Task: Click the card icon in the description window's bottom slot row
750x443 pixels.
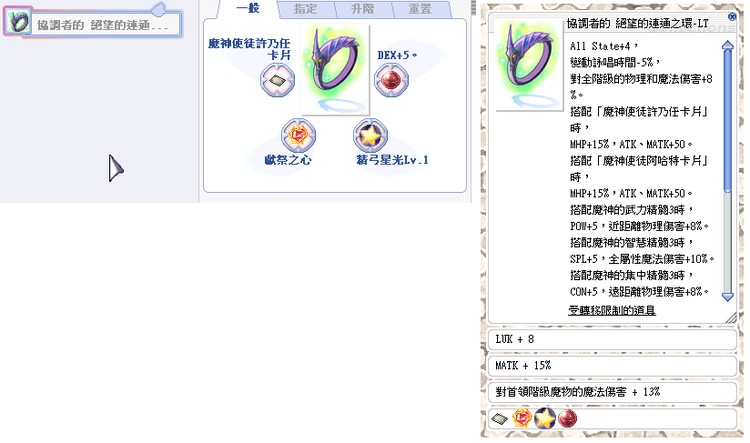Action: coord(499,419)
